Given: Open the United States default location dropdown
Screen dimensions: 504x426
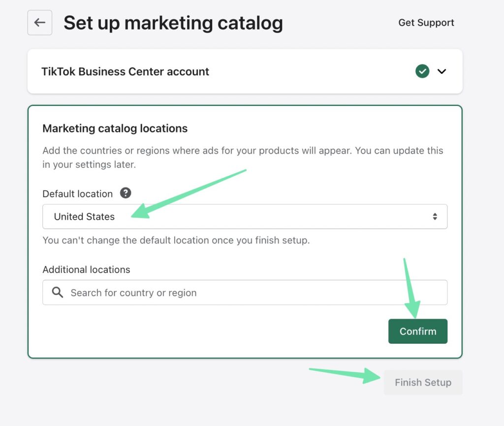Looking at the screenshot, I should pyautogui.click(x=245, y=216).
